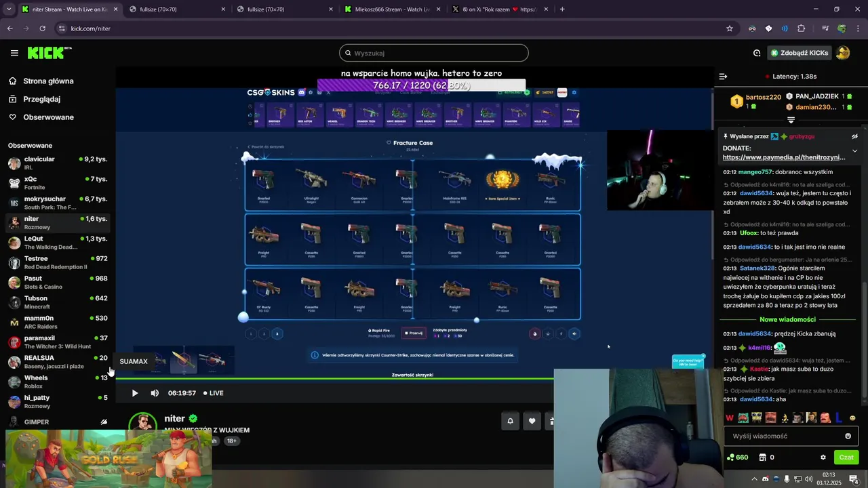Click PAN_JADZIEK in leaderboard
868x488 pixels.
click(x=816, y=96)
